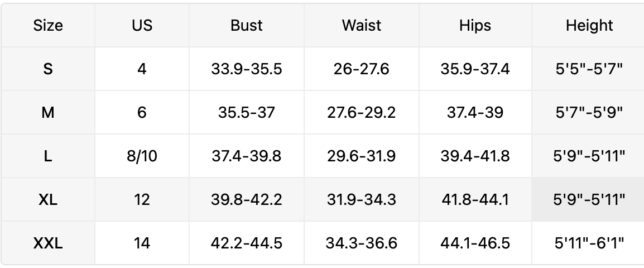Click the US column header

tap(142, 25)
